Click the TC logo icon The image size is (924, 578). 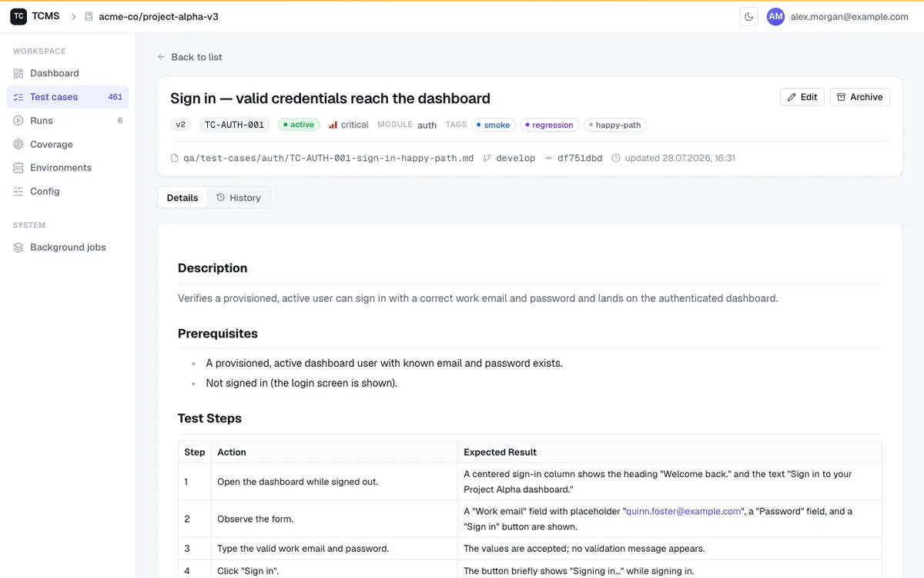coord(18,16)
